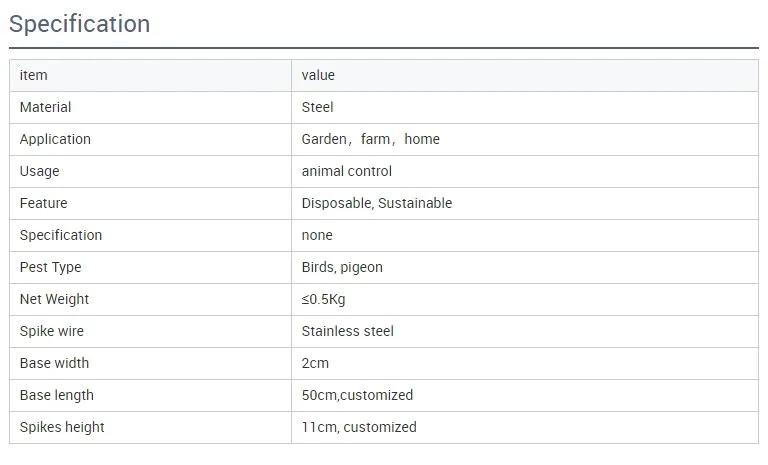Click the "Birds, pigeon" value cell

[342, 267]
